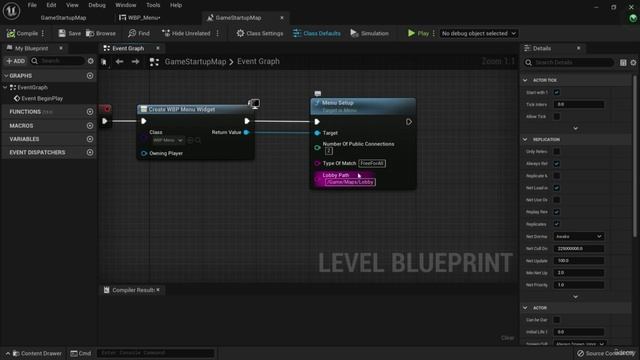The image size is (640, 360).
Task: Switch to the WBP_Menu tab
Action: point(140,18)
